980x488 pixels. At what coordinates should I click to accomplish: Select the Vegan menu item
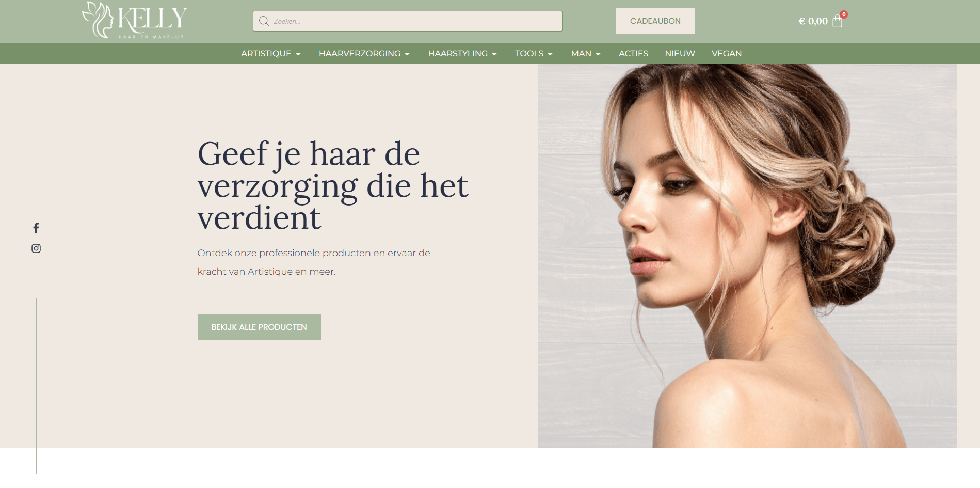[727, 54]
